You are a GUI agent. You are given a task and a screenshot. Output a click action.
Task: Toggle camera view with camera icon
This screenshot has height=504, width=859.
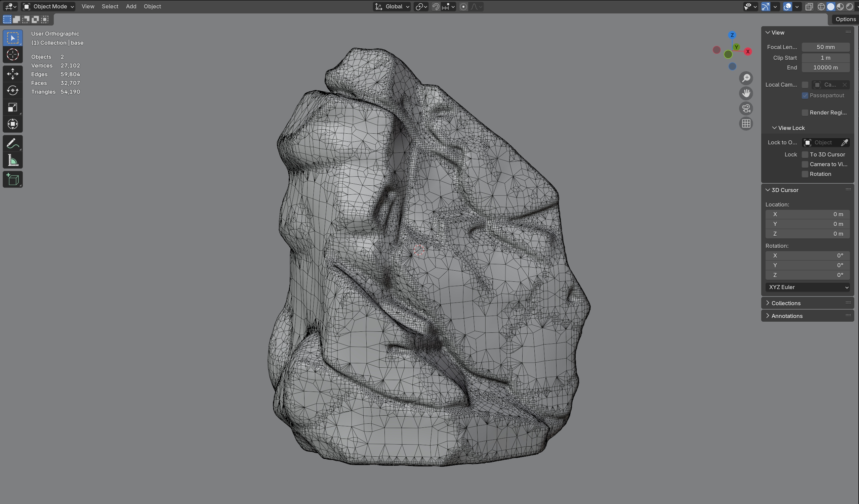[746, 109]
